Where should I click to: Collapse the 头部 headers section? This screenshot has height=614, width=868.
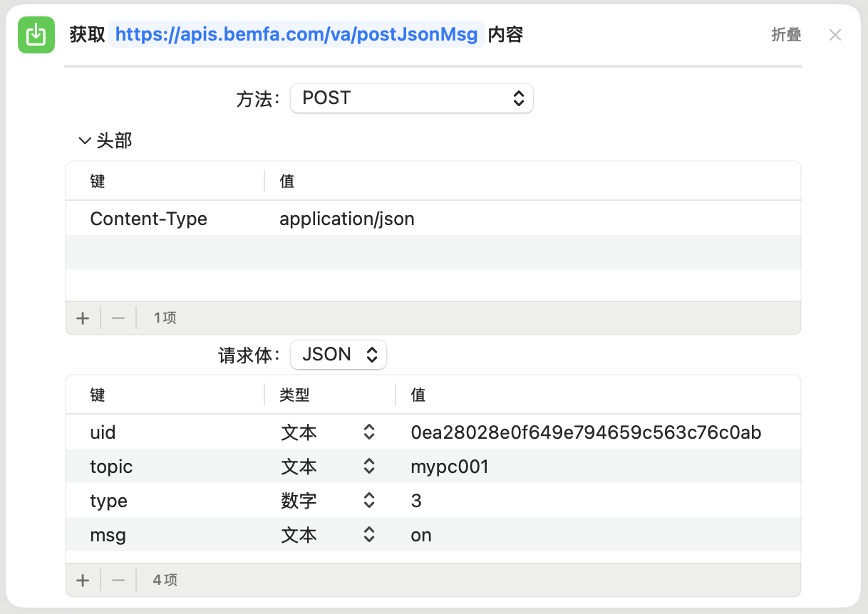tap(86, 141)
